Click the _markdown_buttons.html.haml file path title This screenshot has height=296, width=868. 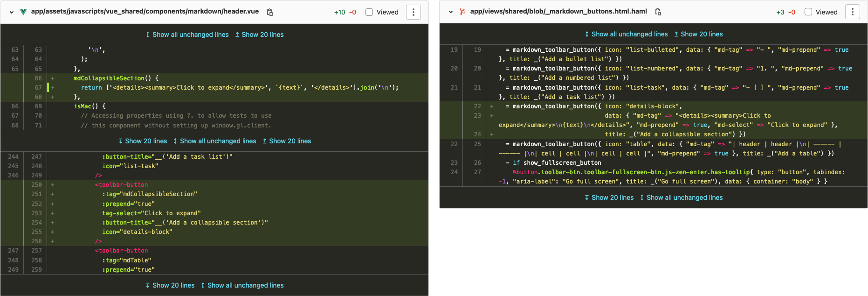[x=558, y=11]
